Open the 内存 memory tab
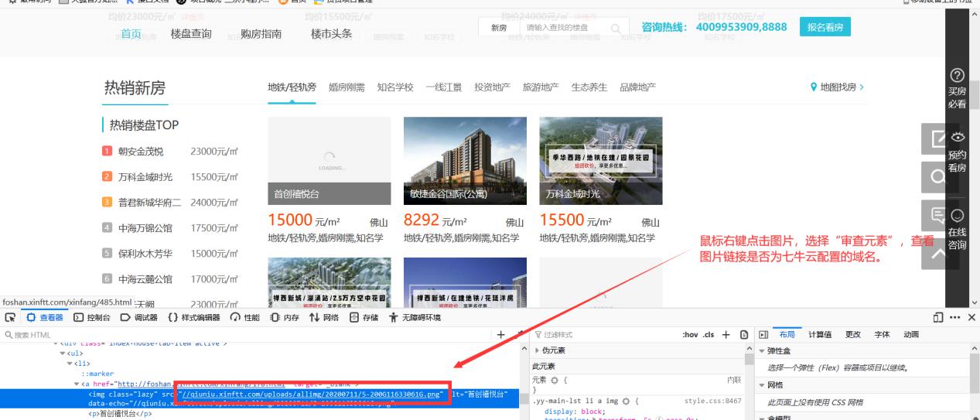The image size is (980, 420). pos(285,318)
